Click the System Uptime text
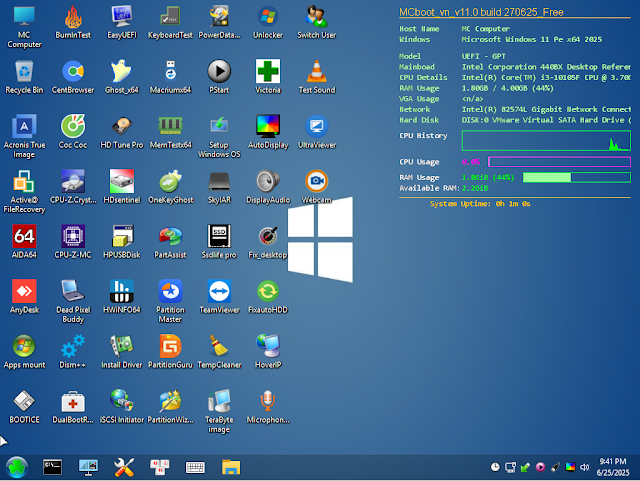The width and height of the screenshot is (640, 481). coord(480,204)
